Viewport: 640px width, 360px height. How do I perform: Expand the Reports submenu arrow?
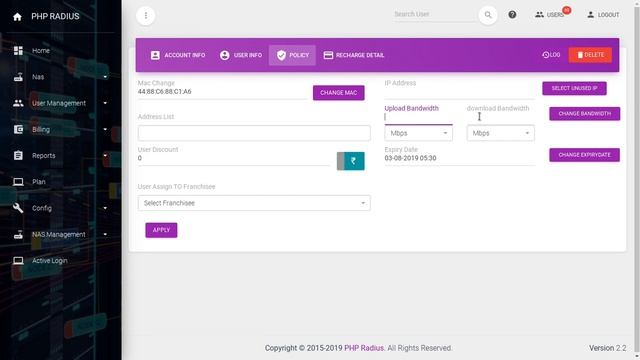(105, 155)
